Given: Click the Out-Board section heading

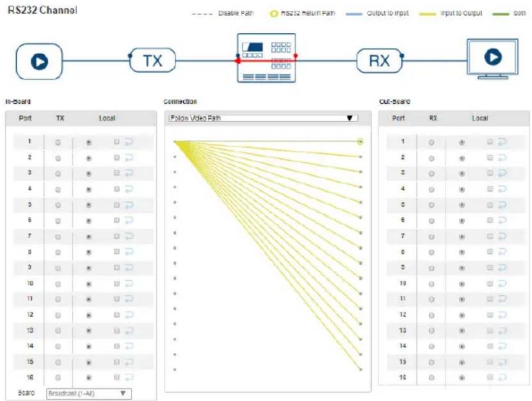Looking at the screenshot, I should (x=394, y=101).
